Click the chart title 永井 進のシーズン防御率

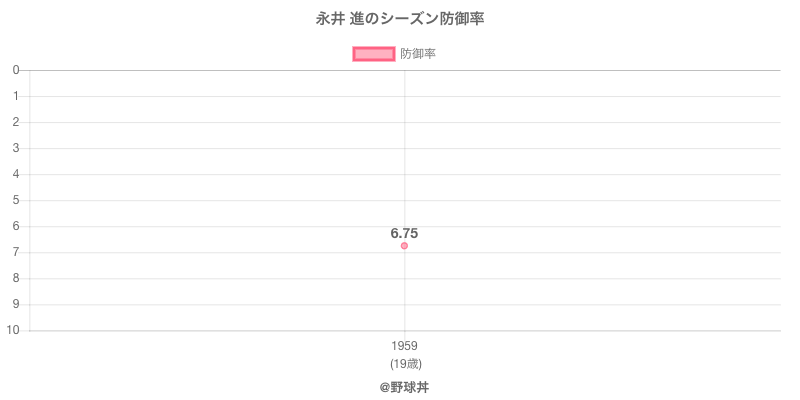(400, 19)
